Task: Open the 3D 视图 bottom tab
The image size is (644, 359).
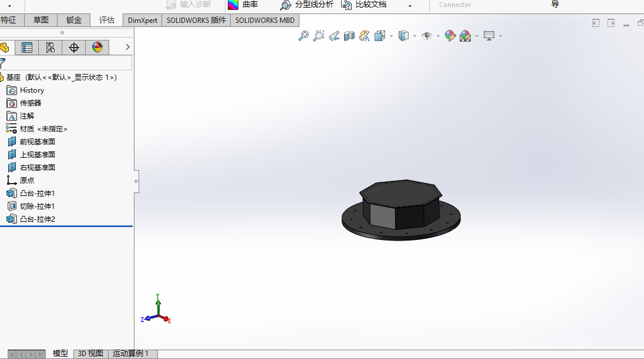Action: (90, 353)
